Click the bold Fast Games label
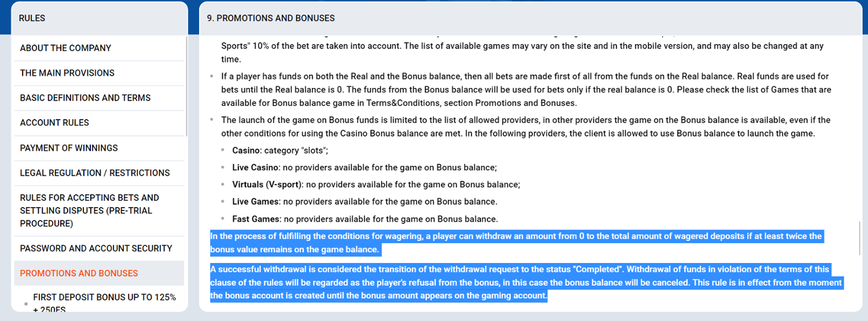The width and height of the screenshot is (868, 321). tap(256, 219)
